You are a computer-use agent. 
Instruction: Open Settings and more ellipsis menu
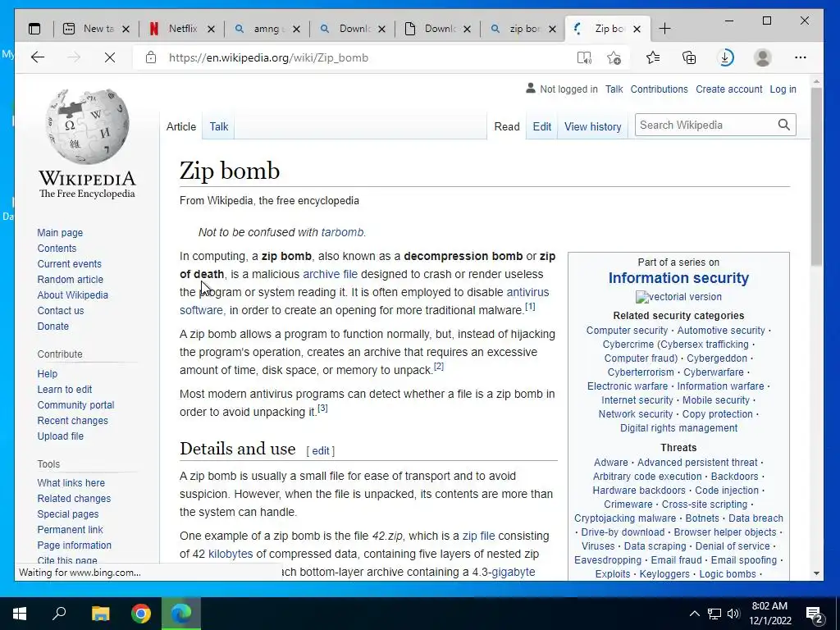click(x=801, y=57)
